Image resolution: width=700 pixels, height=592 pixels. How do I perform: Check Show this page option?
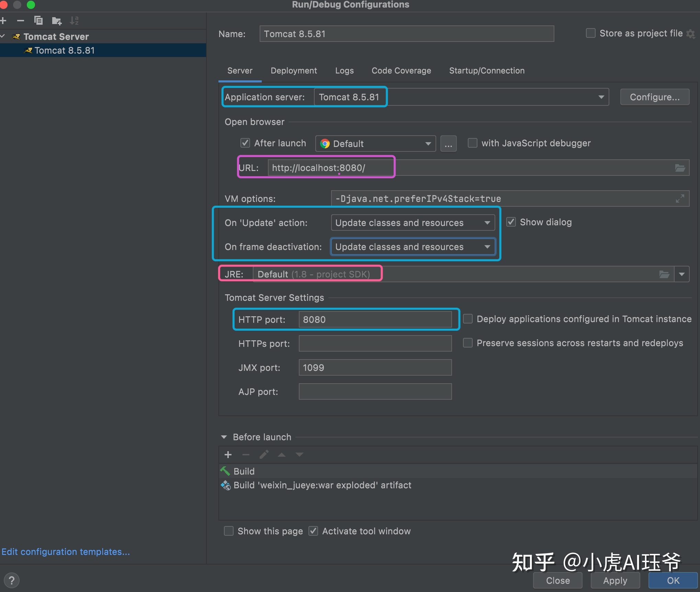[x=229, y=531]
